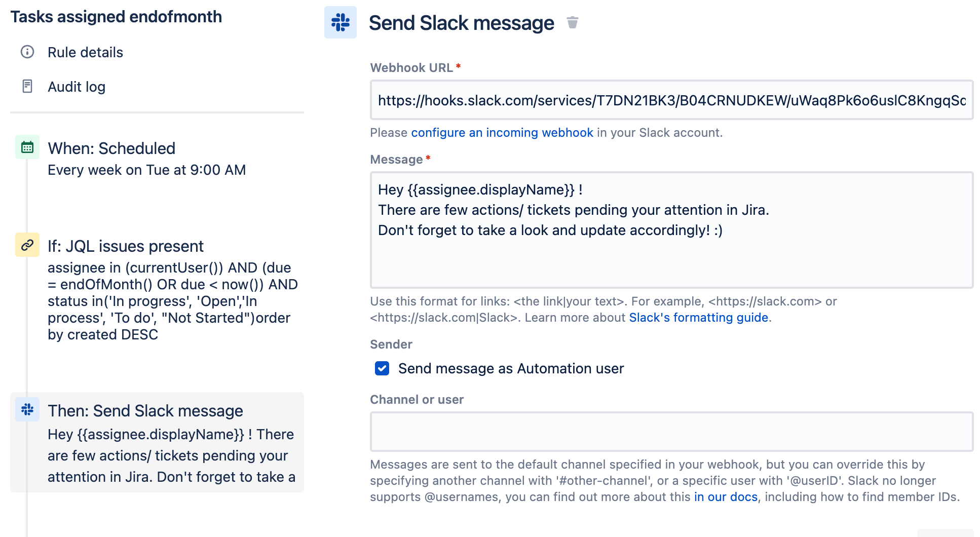Click the link icon for JQL condition
The height and width of the screenshot is (537, 980).
tap(27, 245)
